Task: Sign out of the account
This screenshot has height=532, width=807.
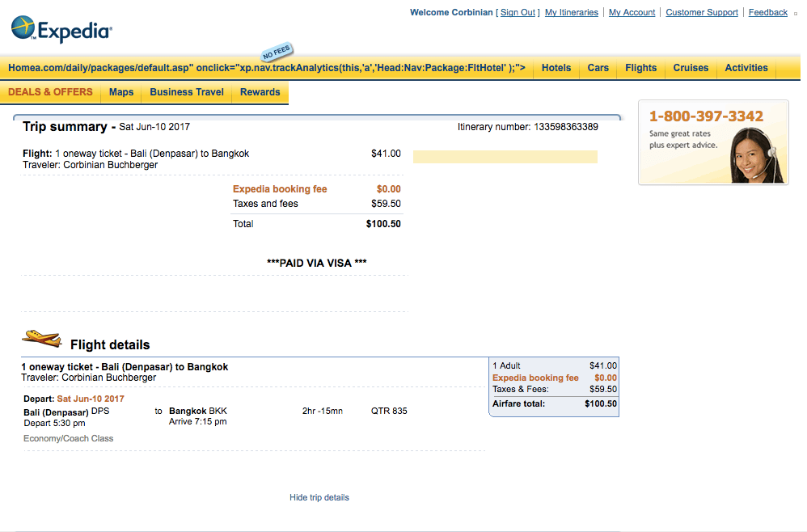Action: (518, 13)
